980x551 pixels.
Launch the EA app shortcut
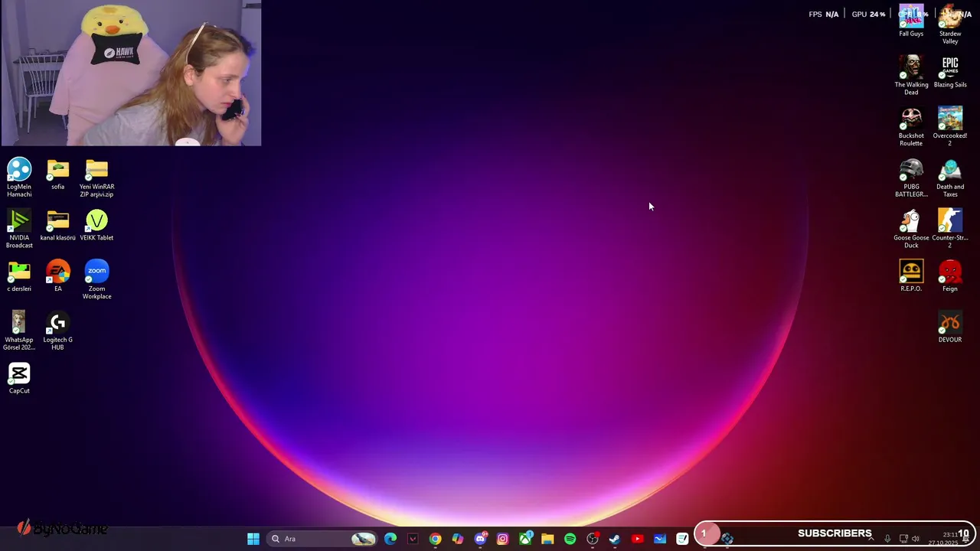tap(58, 276)
